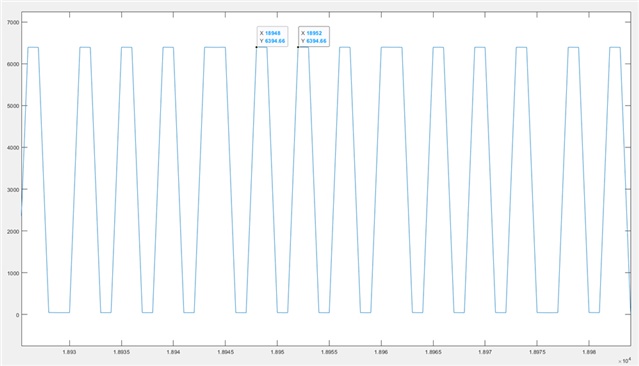Select the data tip showing X 18952
The height and width of the screenshot is (366, 639).
(x=314, y=37)
